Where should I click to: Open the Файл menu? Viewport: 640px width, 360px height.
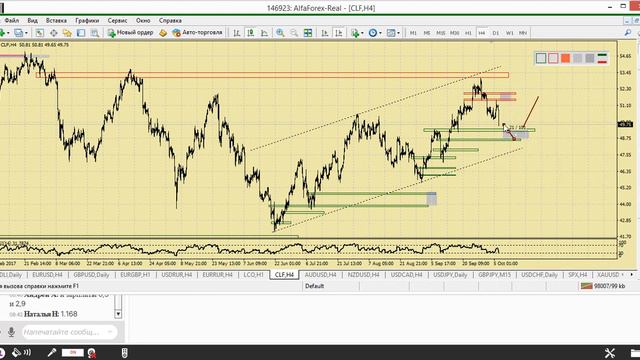[x=12, y=20]
